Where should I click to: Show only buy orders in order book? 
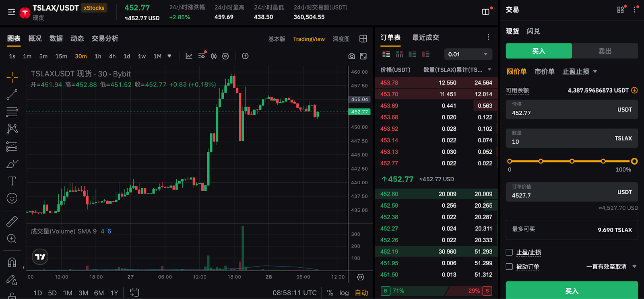click(x=412, y=54)
